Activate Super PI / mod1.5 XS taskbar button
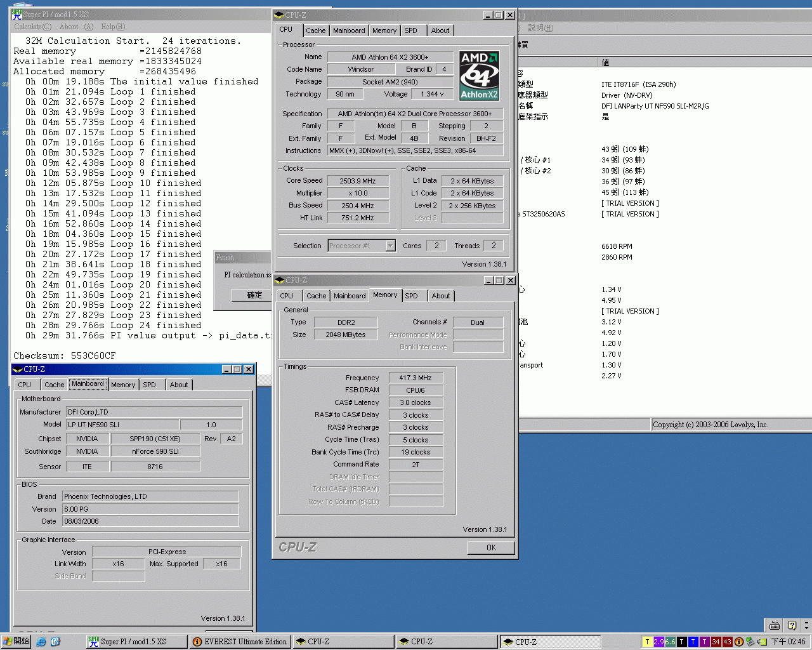The image size is (812, 650). 136,642
